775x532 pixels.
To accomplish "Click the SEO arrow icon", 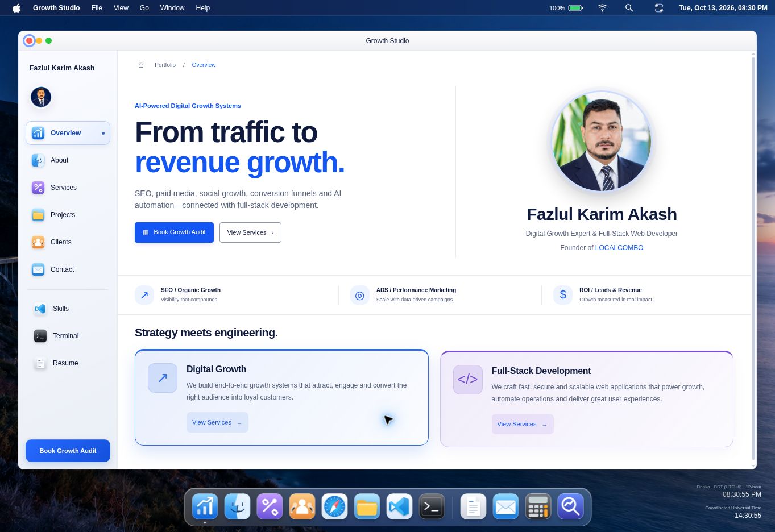I will pyautogui.click(x=144, y=295).
